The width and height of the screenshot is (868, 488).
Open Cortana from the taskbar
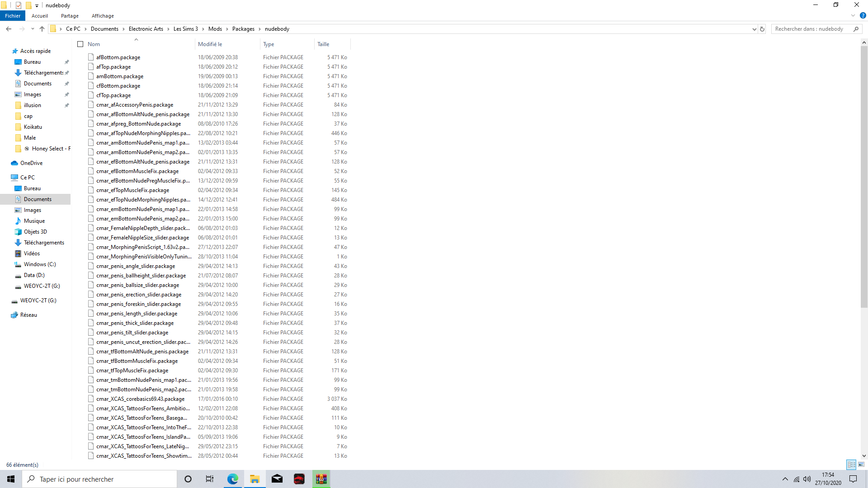click(188, 479)
